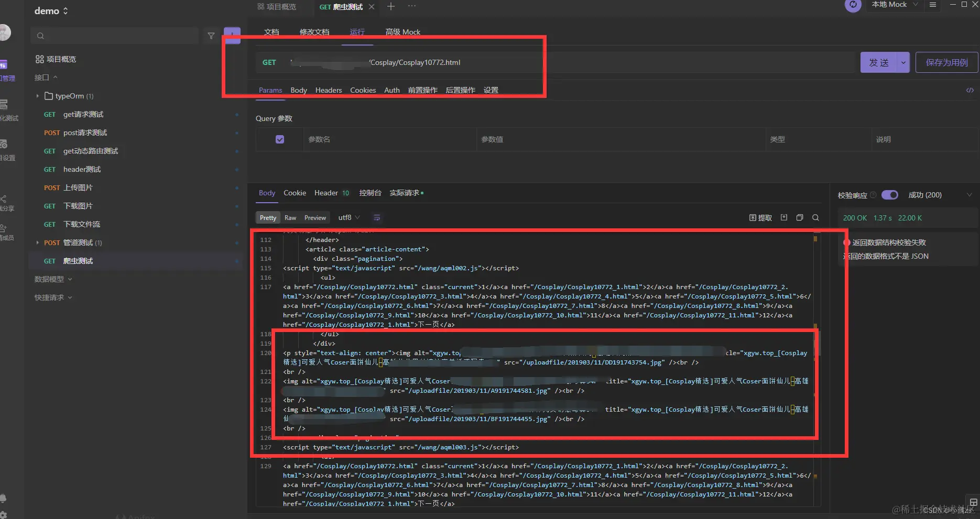The height and width of the screenshot is (519, 980).
Task: Open the demo project switcher
Action: (x=51, y=11)
